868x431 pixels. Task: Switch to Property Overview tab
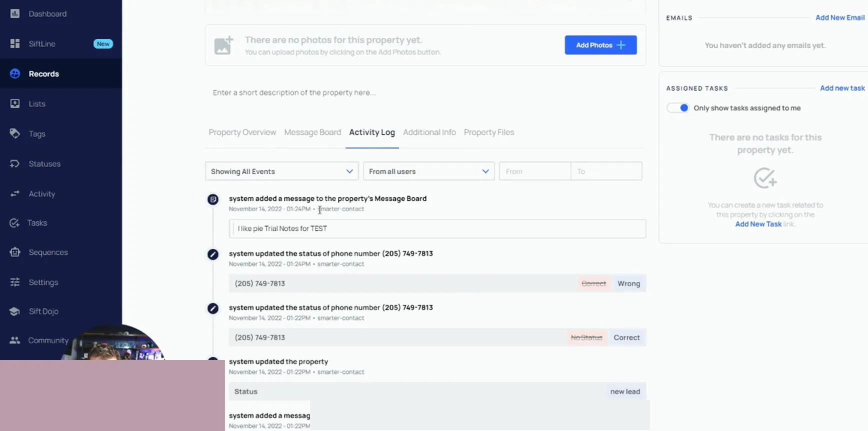coord(242,132)
